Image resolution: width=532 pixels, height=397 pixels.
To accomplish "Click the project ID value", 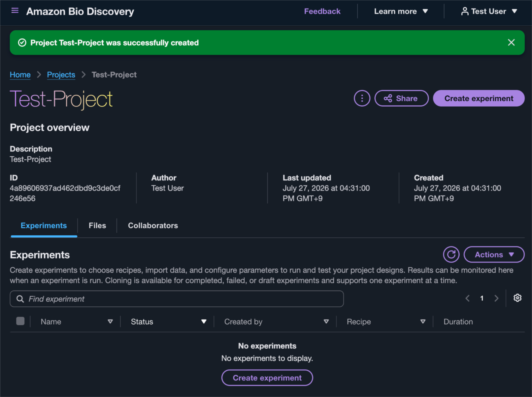I will [65, 193].
